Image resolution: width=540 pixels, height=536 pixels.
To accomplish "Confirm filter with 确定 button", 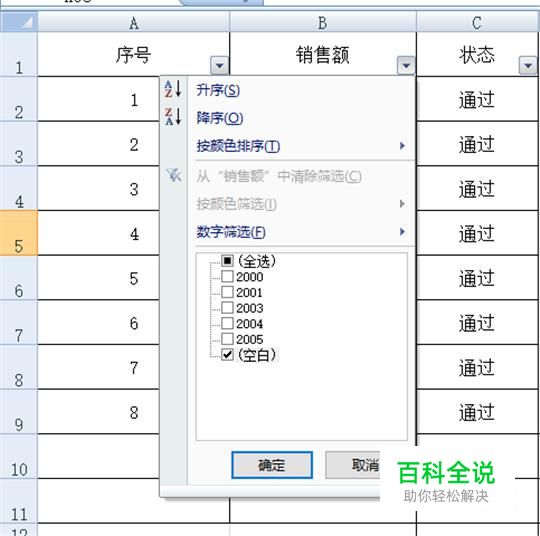I will click(x=272, y=465).
